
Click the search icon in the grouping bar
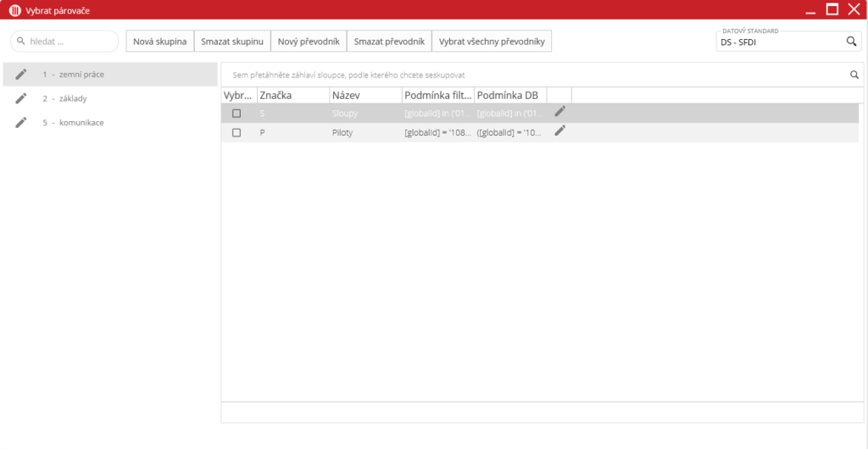coord(854,75)
